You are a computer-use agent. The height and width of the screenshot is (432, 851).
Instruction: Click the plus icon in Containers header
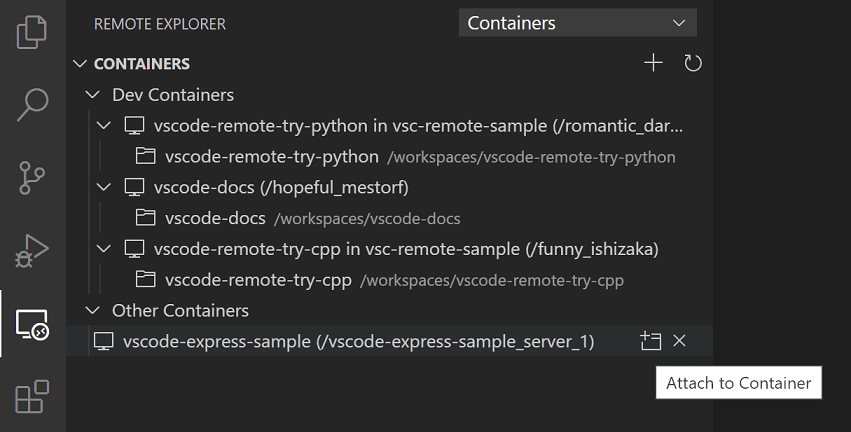(x=653, y=63)
